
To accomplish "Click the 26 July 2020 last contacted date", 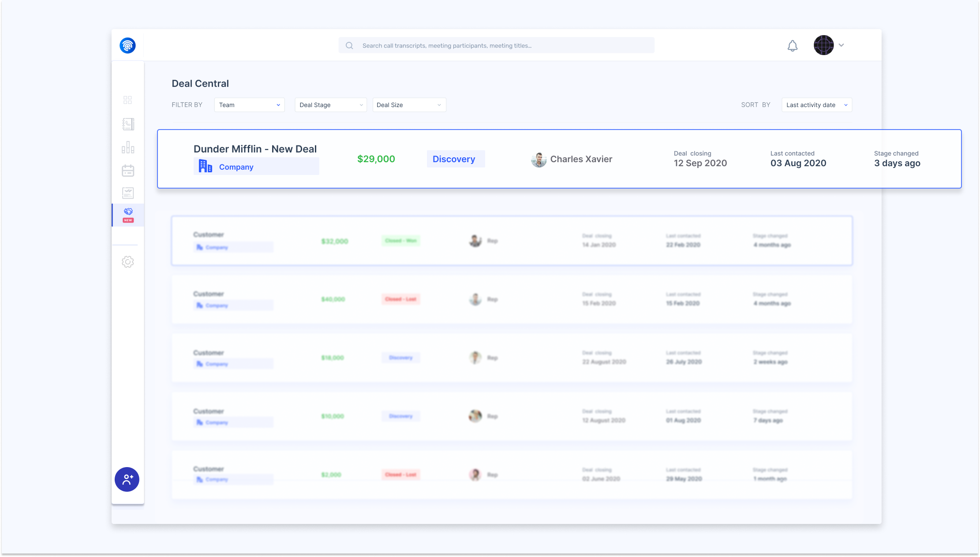I will (x=684, y=362).
